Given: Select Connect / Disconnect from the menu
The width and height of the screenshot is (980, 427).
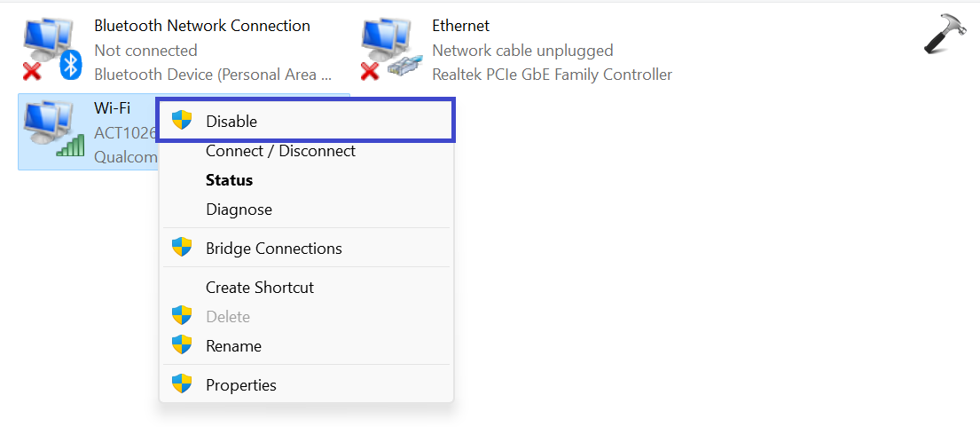Looking at the screenshot, I should [280, 151].
